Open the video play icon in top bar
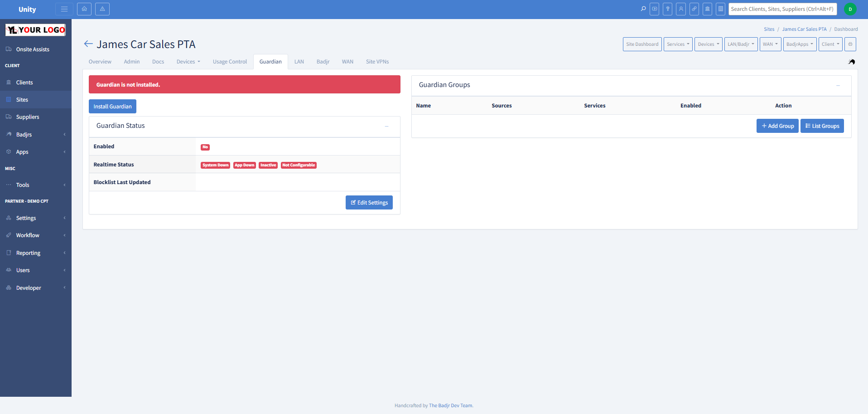Viewport: 868px width, 414px height. tap(655, 9)
